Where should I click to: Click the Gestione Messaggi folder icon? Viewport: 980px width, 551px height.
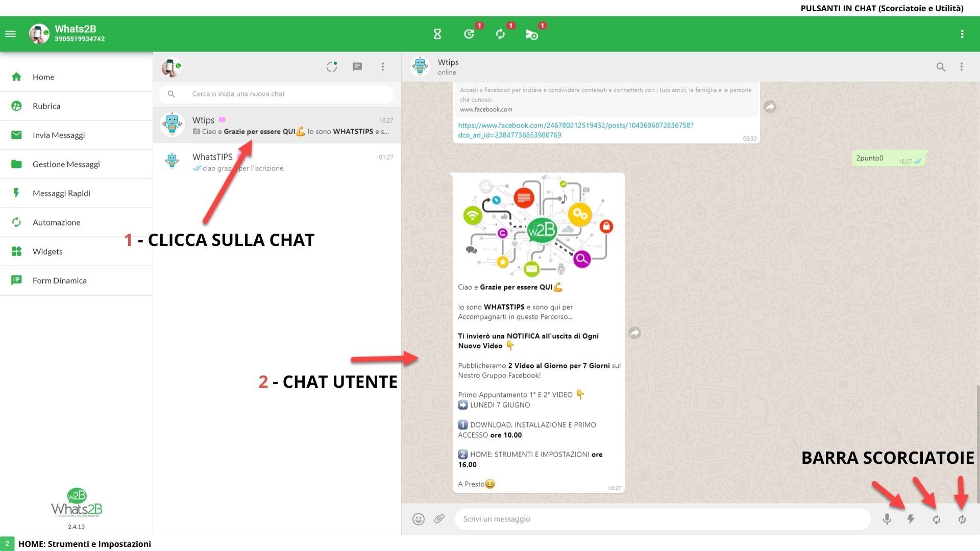16,164
